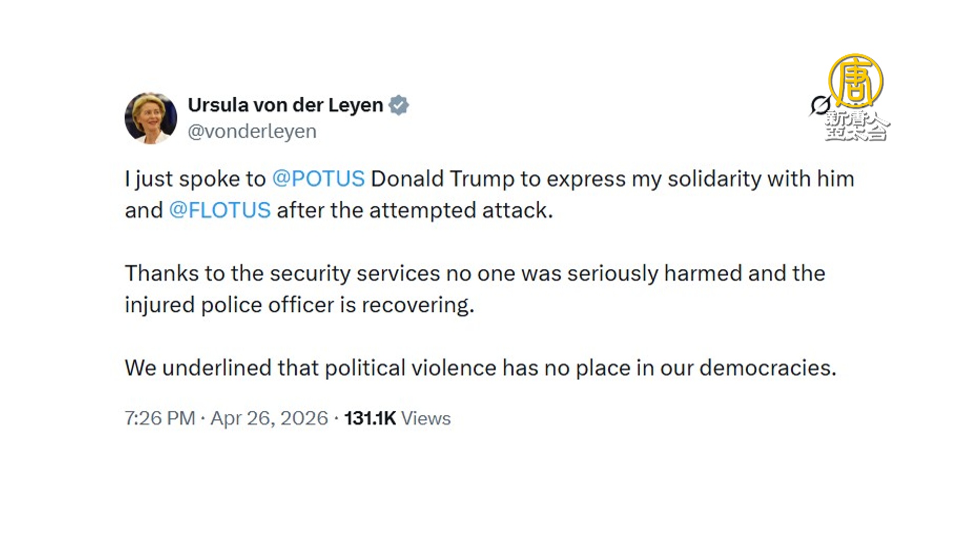
Task: Click the name Donald Trump in the tweet
Action: click(x=442, y=179)
